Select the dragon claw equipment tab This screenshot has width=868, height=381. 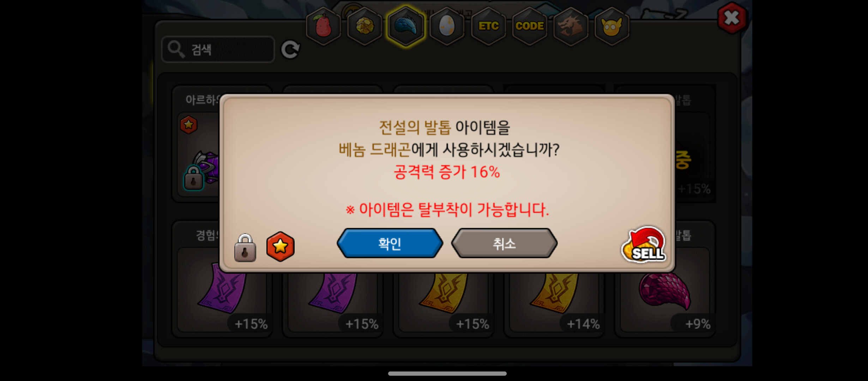coord(406,26)
